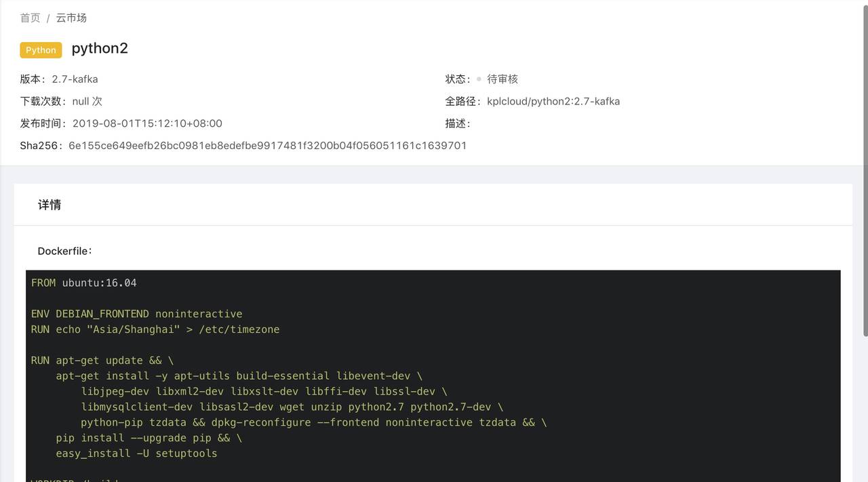Click the kplcloud/python2:2.7-kafka full path
This screenshot has height=482, width=868.
553,102
